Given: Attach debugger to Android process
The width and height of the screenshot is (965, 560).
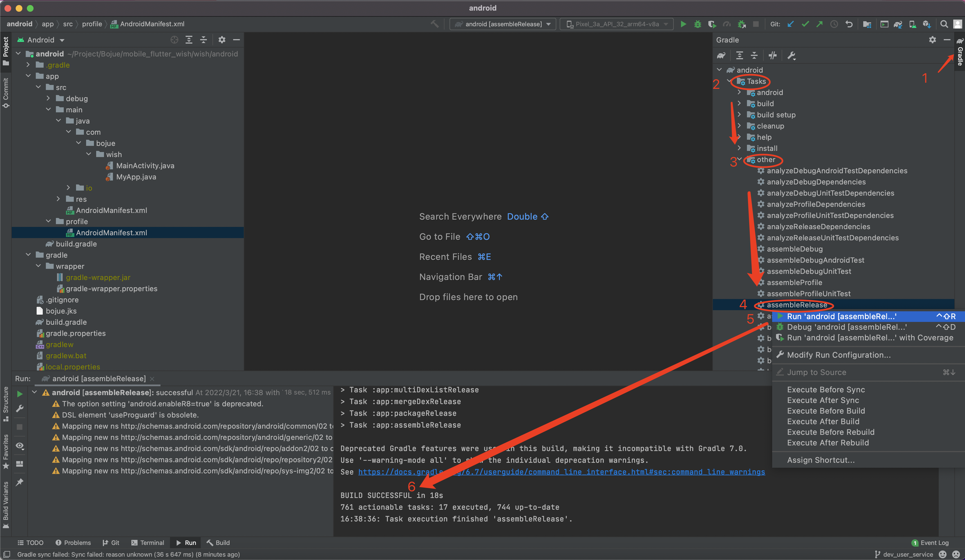Looking at the screenshot, I should pos(741,24).
